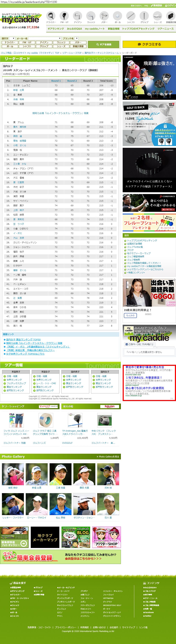
Task: Toggle the ドライバー filter button in search
Action: click(10, 43)
